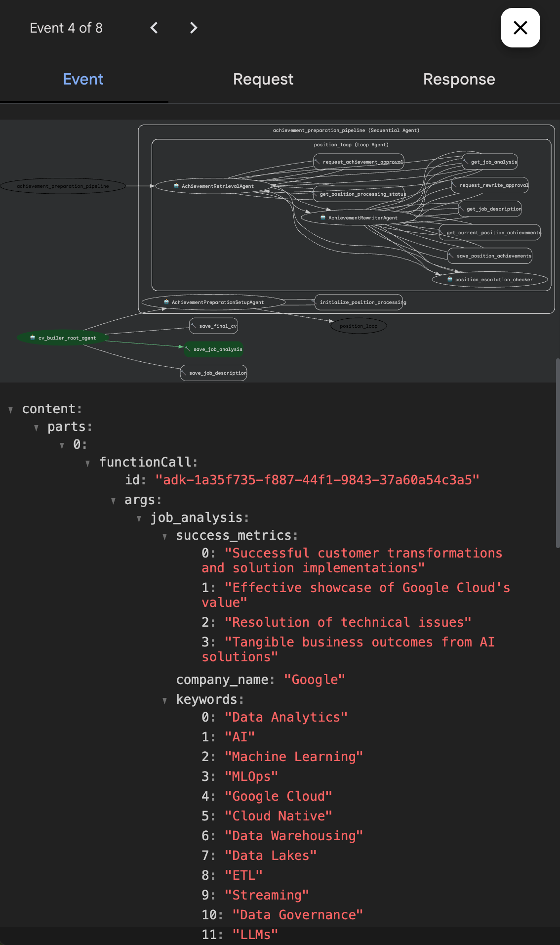Image resolution: width=560 pixels, height=945 pixels.
Task: Collapse the parts tree node
Action: point(37,428)
